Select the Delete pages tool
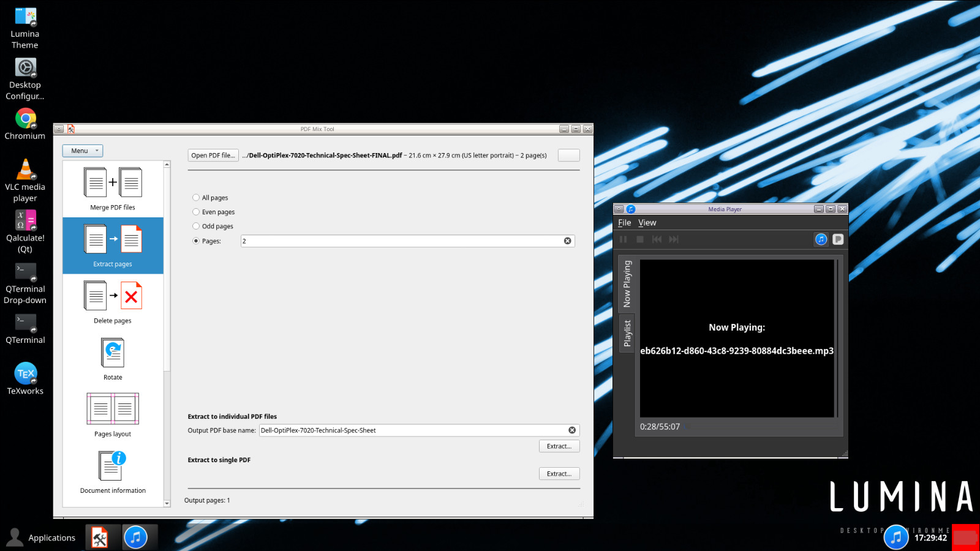The width and height of the screenshot is (980, 551). [113, 302]
